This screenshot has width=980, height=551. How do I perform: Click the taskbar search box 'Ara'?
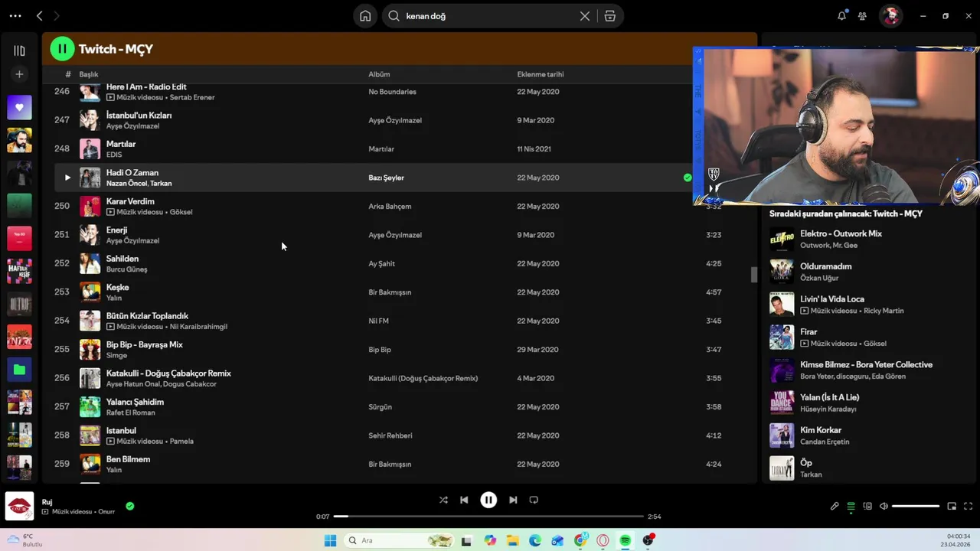[x=398, y=540]
